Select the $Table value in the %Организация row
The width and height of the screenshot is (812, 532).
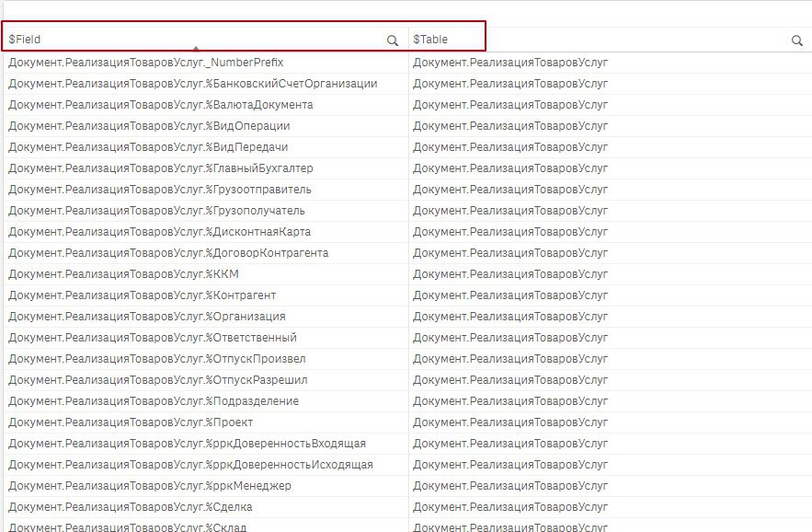click(x=510, y=317)
